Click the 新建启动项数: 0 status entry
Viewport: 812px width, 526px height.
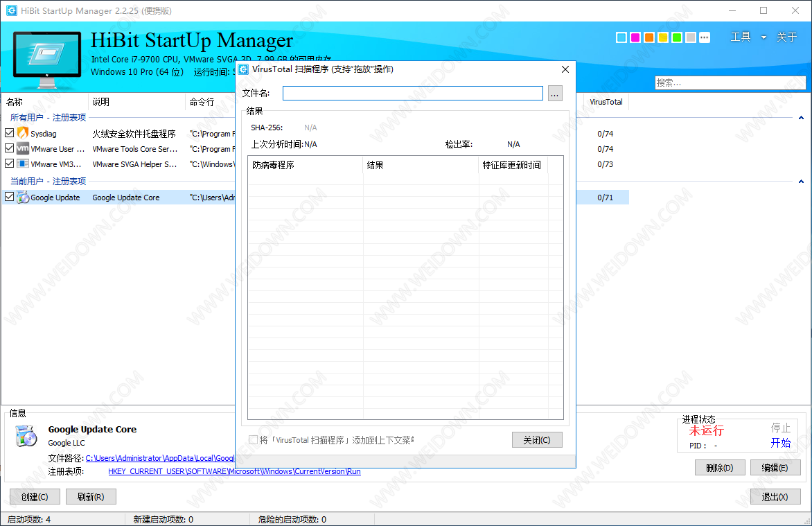pos(163,519)
